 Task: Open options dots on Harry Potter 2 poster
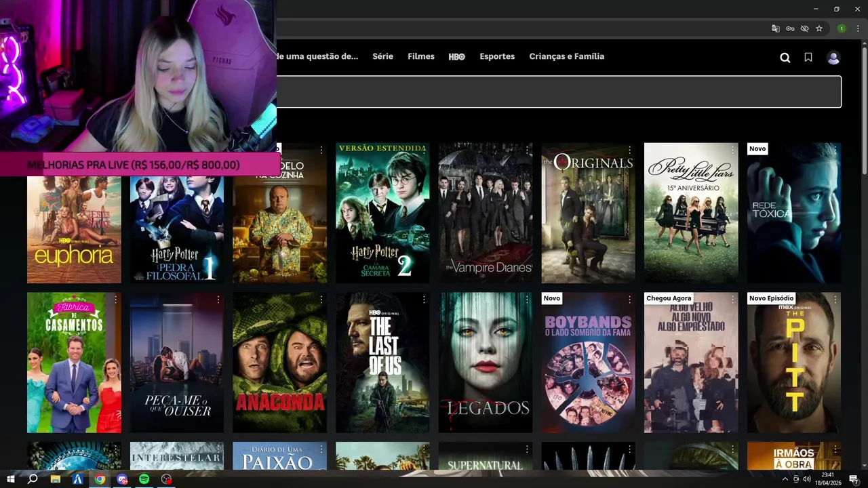[424, 150]
